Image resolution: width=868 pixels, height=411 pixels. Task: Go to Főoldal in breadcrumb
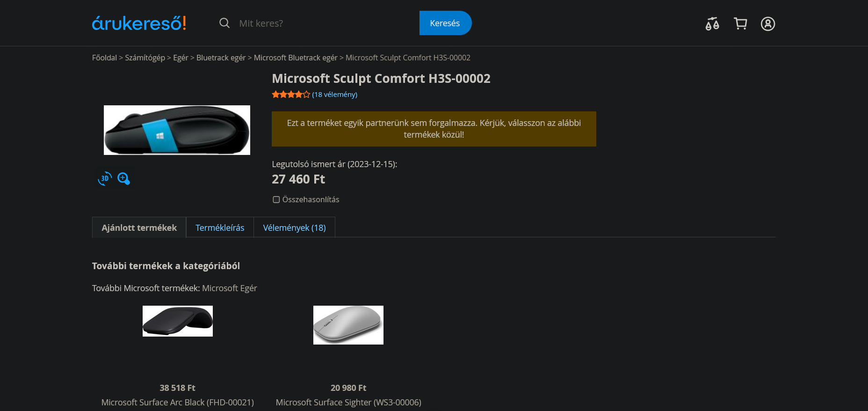[104, 58]
